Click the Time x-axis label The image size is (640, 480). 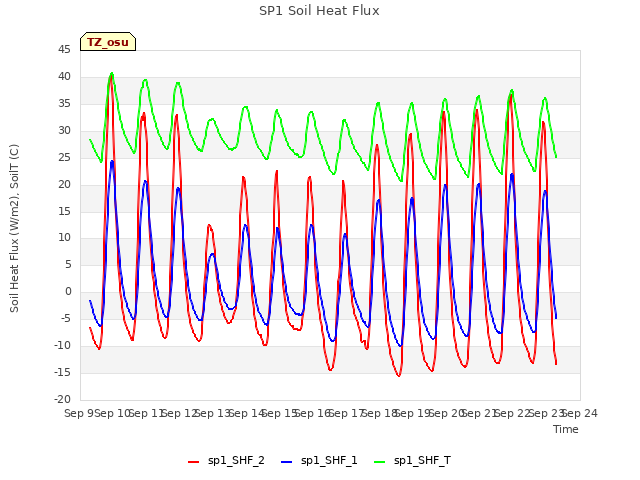coord(566,429)
